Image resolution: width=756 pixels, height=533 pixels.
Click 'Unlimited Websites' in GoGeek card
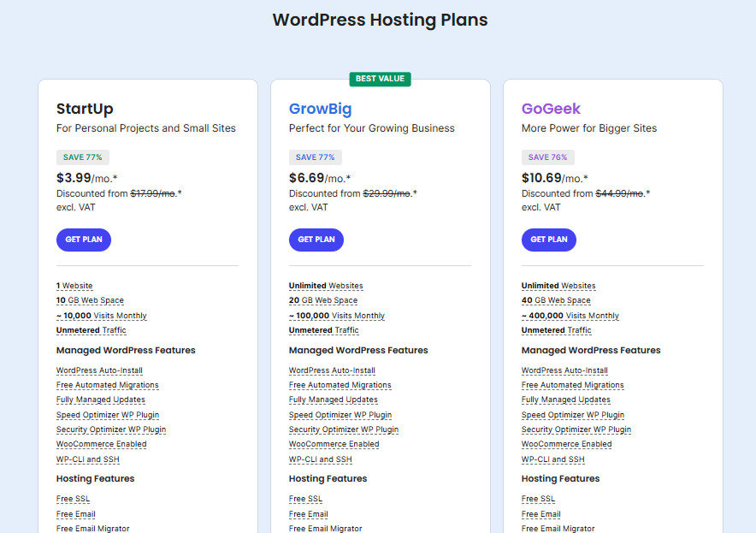tap(558, 286)
